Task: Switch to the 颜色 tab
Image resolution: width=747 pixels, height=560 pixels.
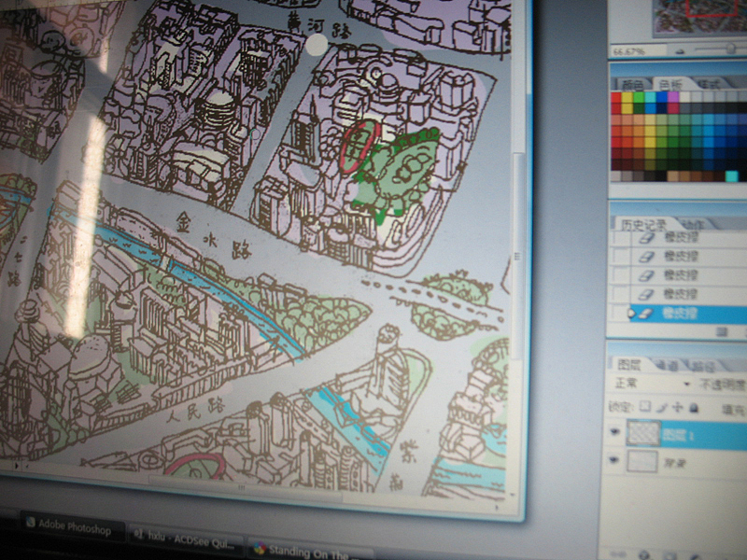Action: click(x=632, y=85)
